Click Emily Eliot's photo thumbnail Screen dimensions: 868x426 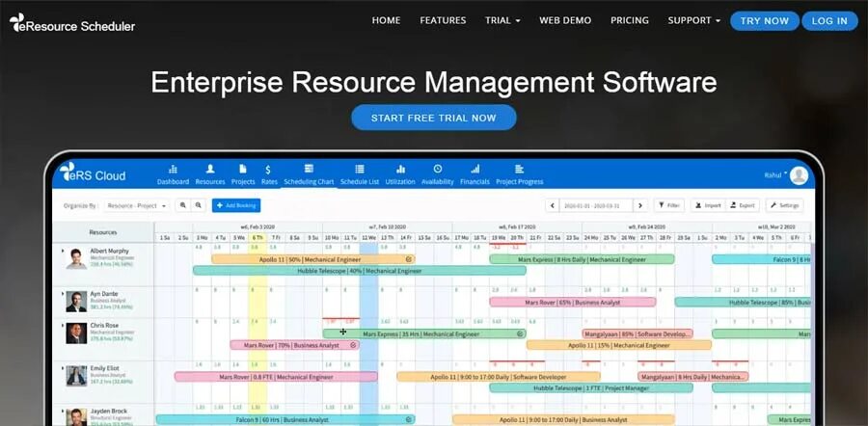click(76, 376)
